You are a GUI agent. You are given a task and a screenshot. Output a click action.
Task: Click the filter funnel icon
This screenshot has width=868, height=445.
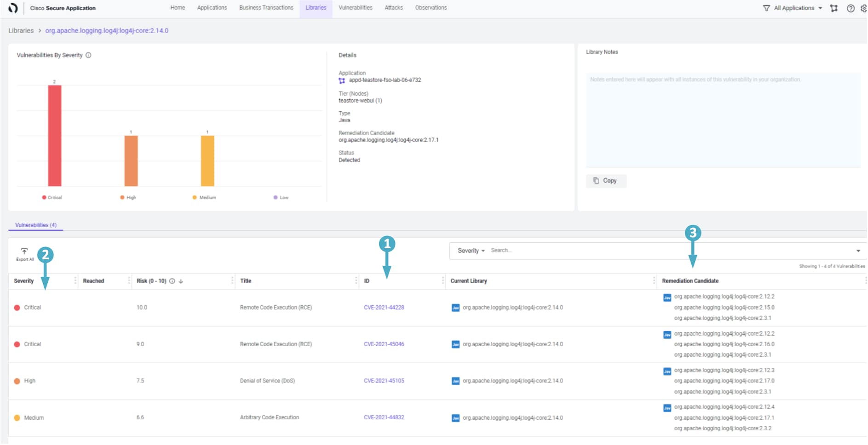coord(766,8)
